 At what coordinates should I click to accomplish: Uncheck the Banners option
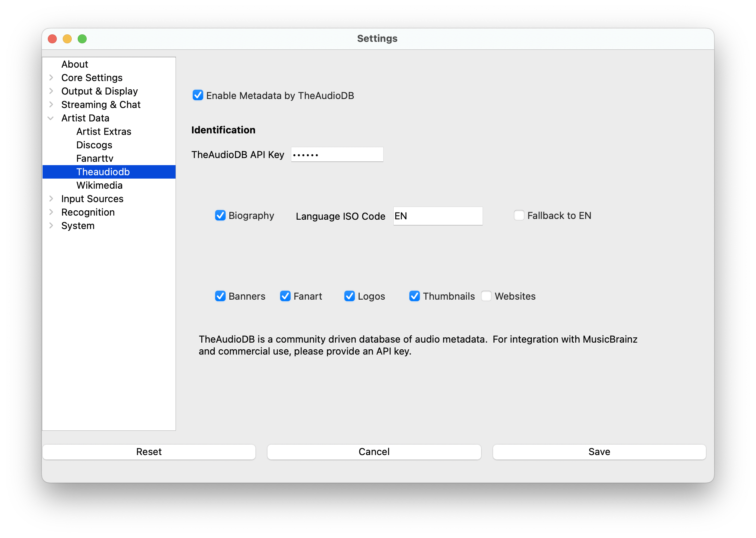click(x=220, y=296)
